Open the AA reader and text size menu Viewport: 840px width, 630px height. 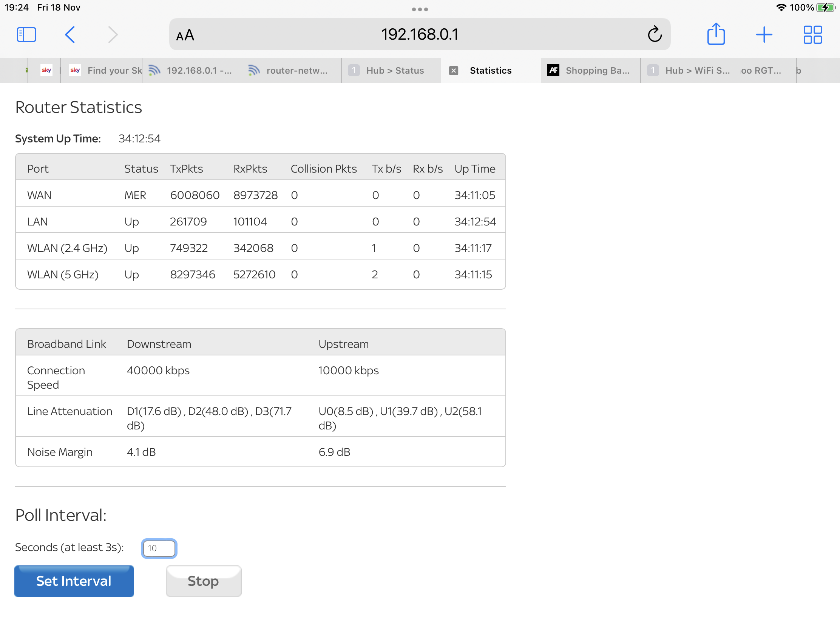185,36
